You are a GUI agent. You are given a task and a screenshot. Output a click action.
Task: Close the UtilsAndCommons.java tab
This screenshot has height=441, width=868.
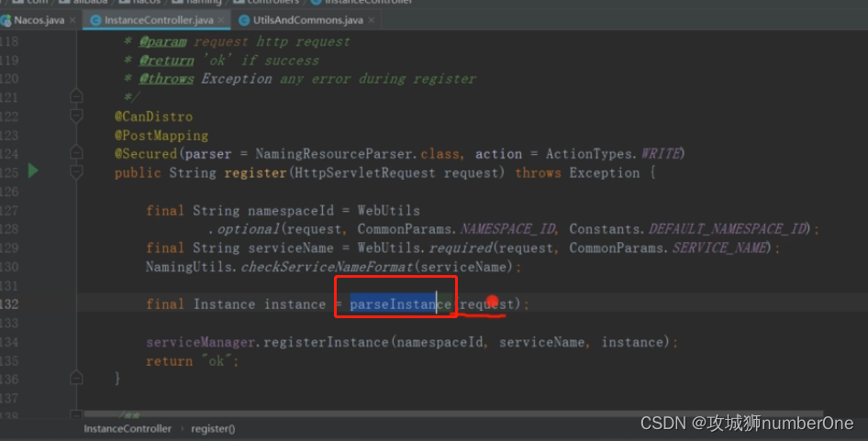pyautogui.click(x=372, y=20)
